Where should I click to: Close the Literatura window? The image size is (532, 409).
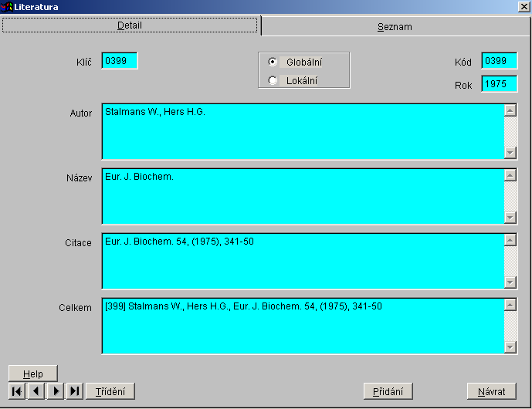pos(523,7)
